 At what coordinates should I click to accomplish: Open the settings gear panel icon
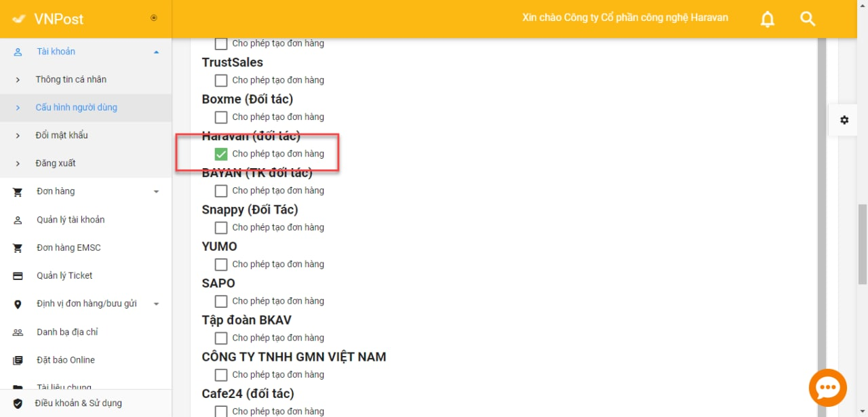(x=844, y=120)
